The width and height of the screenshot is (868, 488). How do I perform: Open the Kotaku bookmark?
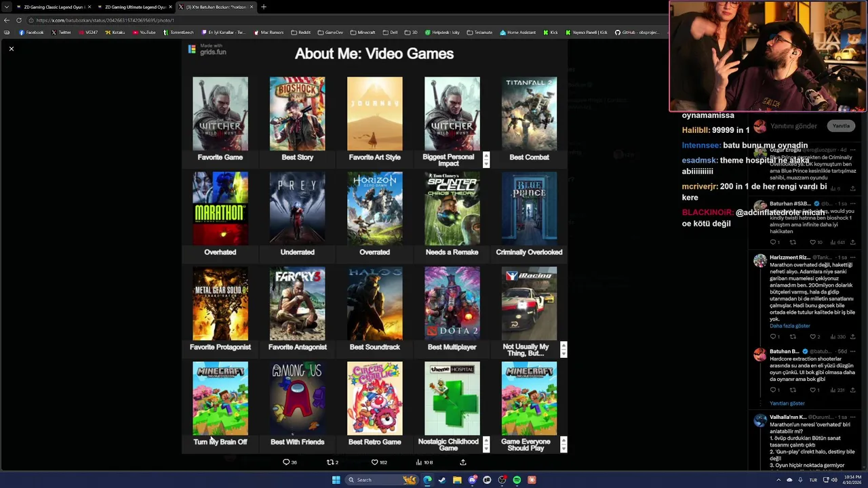pos(115,33)
